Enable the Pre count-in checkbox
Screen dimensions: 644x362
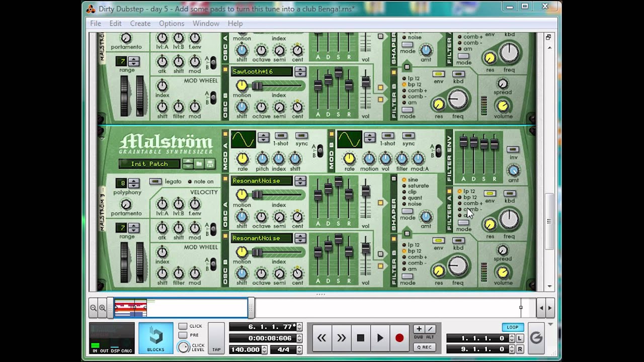[183, 335]
